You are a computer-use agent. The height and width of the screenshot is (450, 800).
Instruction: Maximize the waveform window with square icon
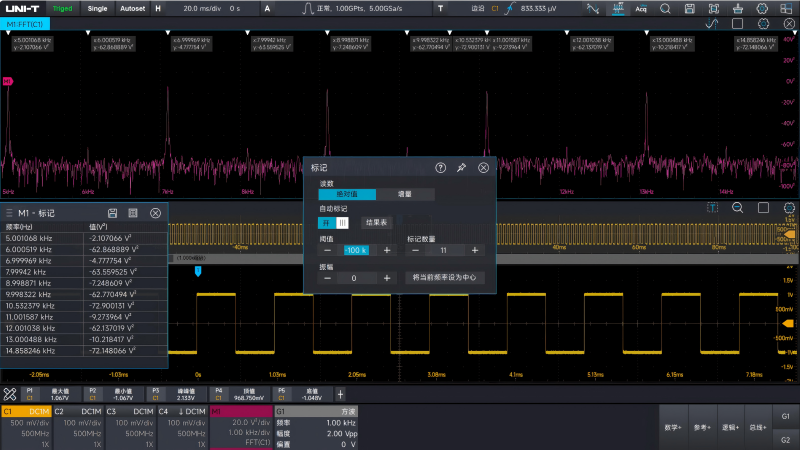763,208
